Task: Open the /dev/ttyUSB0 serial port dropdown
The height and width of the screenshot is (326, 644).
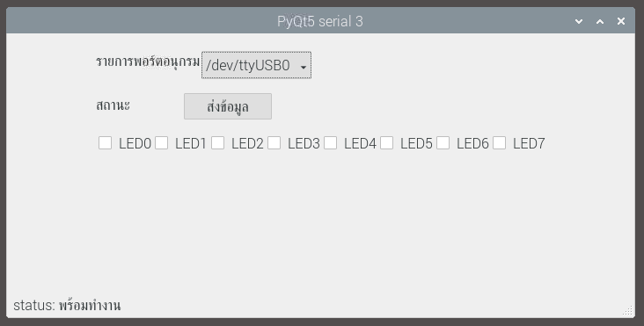Action: pyautogui.click(x=256, y=65)
